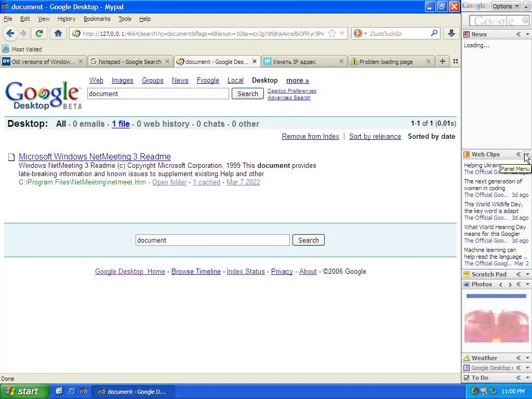Expand the News panel double-chevron
Image resolution: width=532 pixels, height=399 pixels.
coord(518,34)
